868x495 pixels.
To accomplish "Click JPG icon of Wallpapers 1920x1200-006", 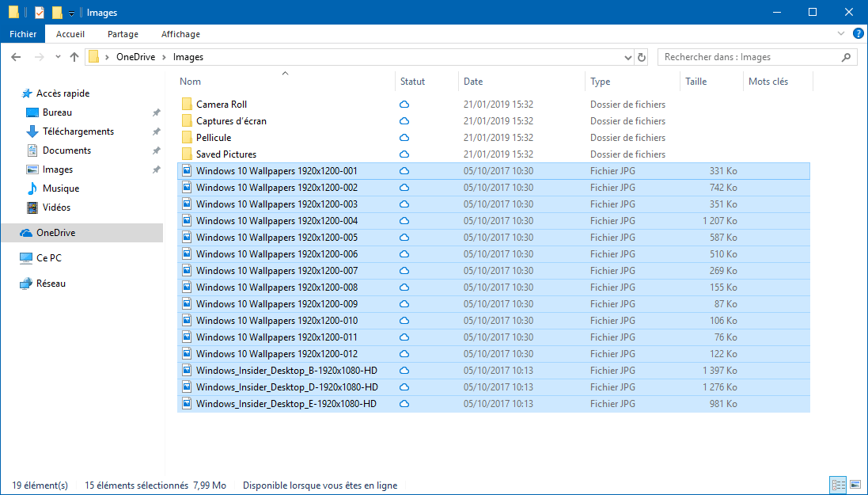I will (187, 254).
